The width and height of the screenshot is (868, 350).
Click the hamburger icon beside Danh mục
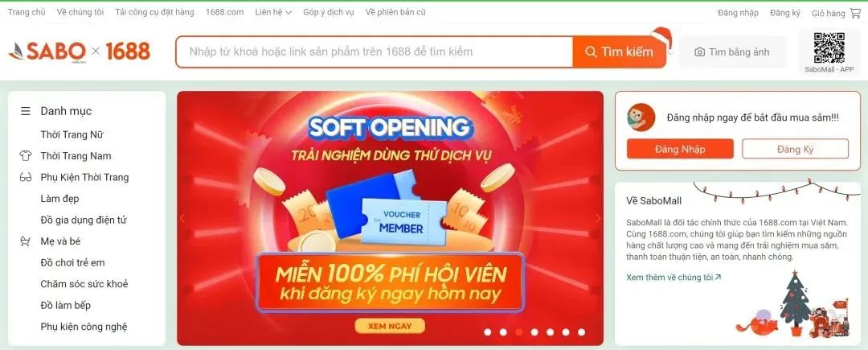[x=26, y=111]
